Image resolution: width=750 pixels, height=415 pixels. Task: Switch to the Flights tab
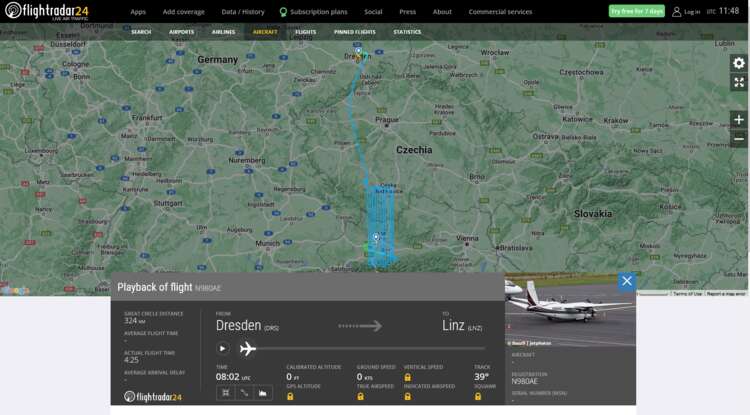[306, 32]
